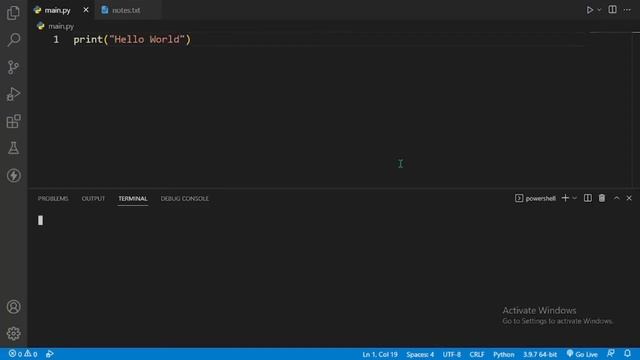This screenshot has width=640, height=360.
Task: Place cursor in print("Hello World") line
Action: tap(132, 40)
